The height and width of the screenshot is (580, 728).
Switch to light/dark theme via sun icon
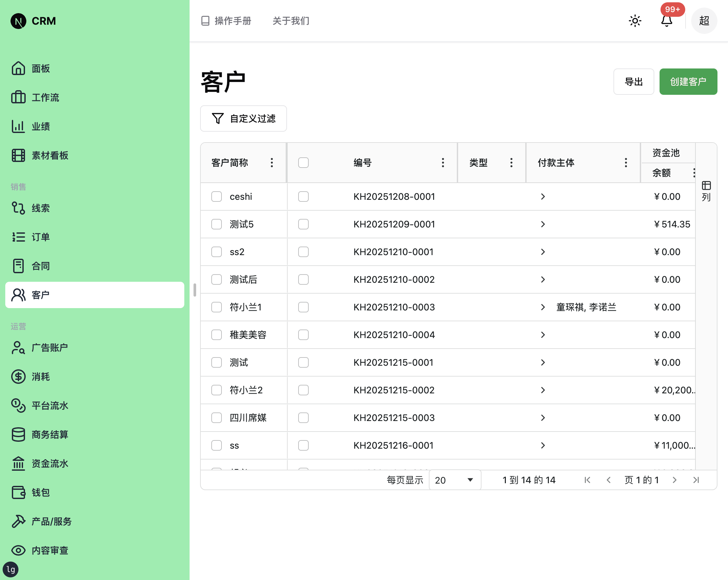(x=635, y=21)
